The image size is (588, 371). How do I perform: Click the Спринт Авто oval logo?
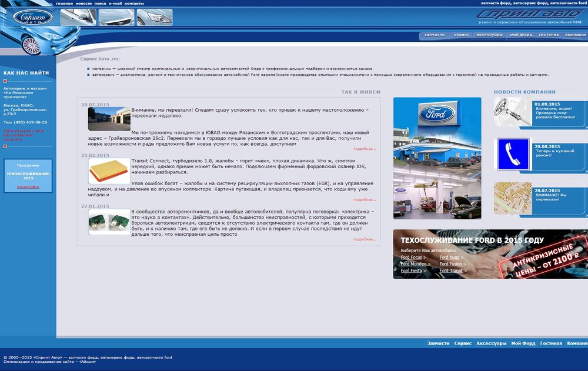coord(32,17)
